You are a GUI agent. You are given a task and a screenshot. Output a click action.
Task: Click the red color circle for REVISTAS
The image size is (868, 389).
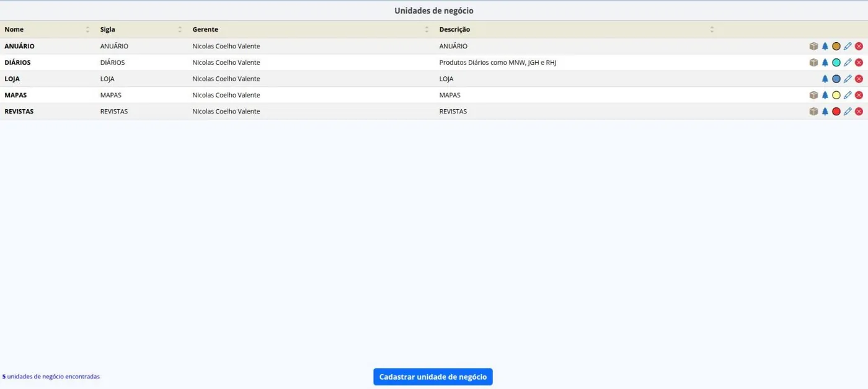pyautogui.click(x=836, y=111)
